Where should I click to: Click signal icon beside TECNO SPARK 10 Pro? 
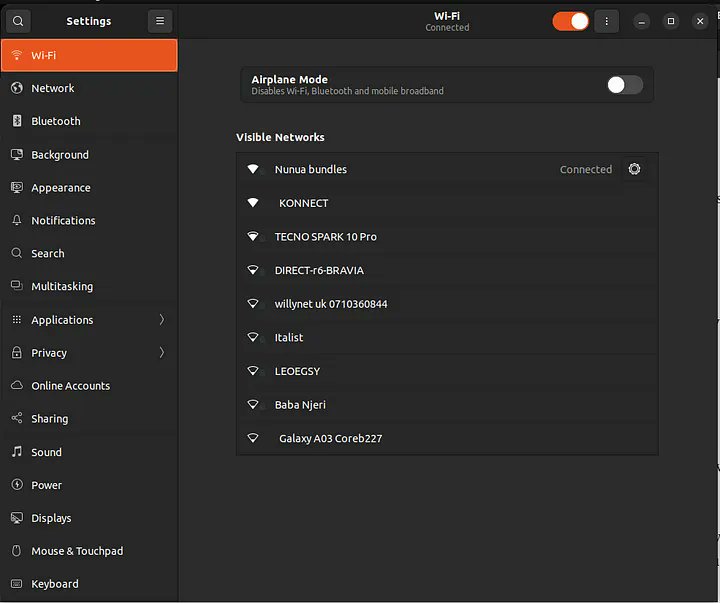coord(253,237)
